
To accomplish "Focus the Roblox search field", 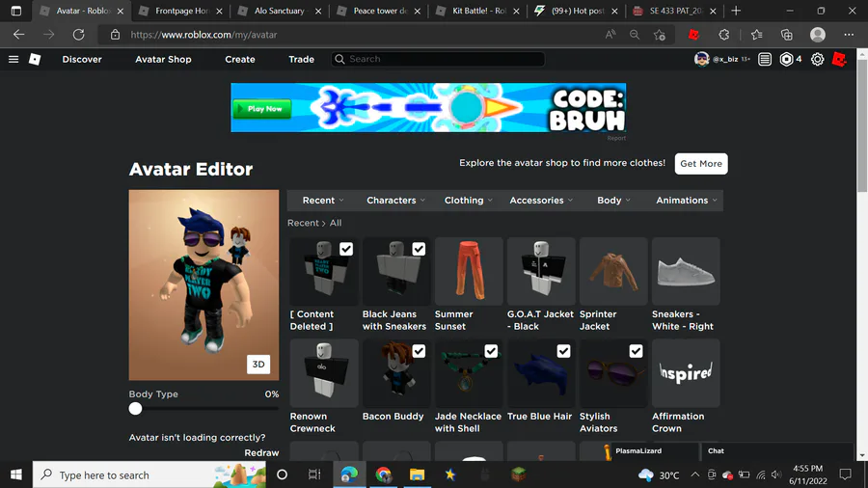I will click(439, 59).
